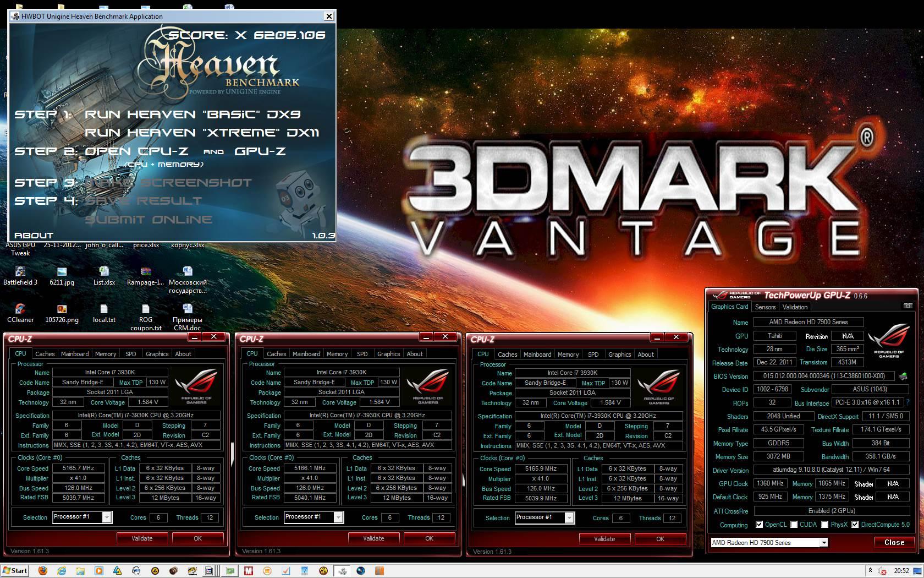
Task: Click the Start button
Action: (x=15, y=571)
